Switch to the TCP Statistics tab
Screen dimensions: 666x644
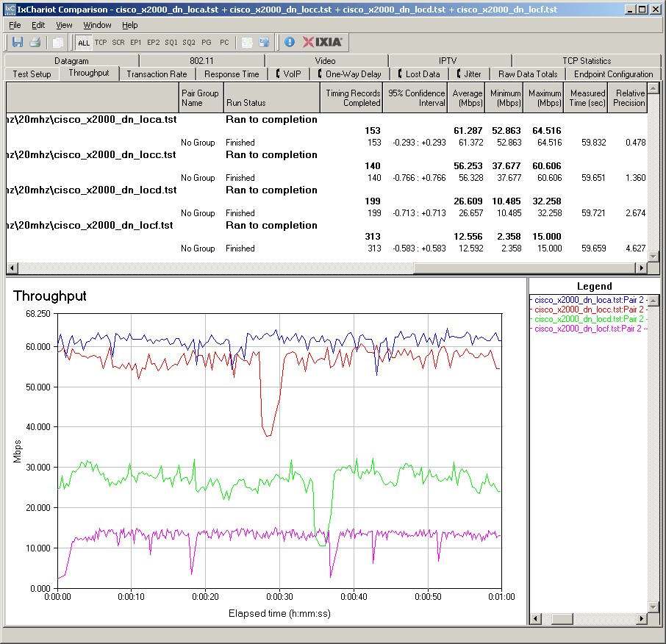pos(587,61)
